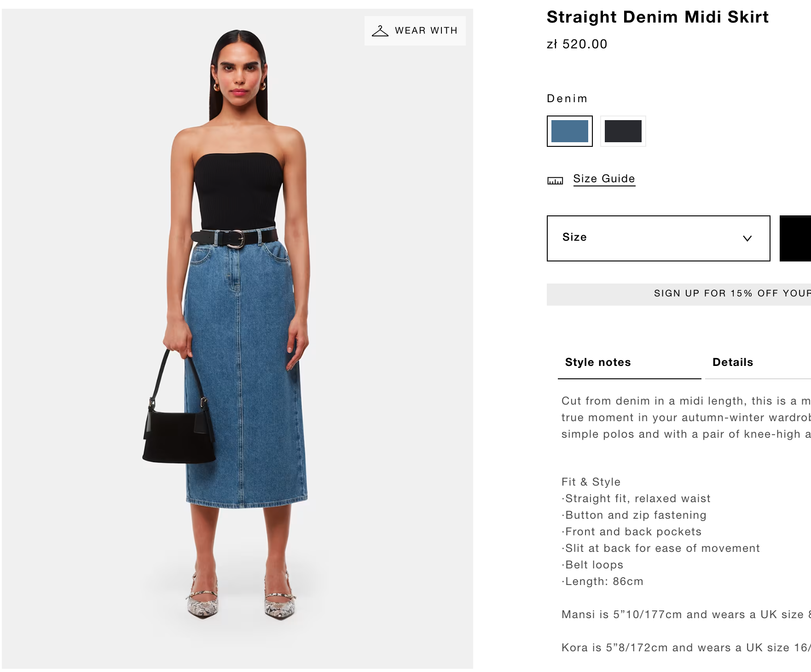
Task: Click the Length: 86cm detail line
Action: 603,581
